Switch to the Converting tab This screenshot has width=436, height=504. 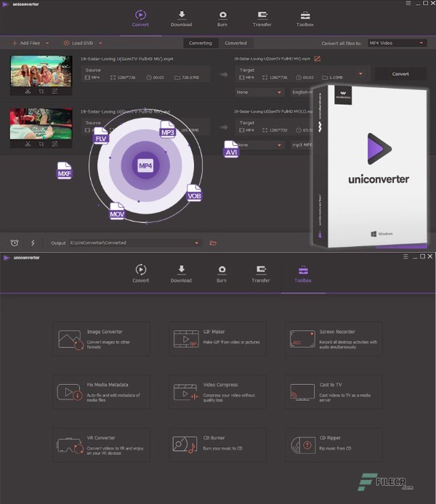(x=201, y=43)
